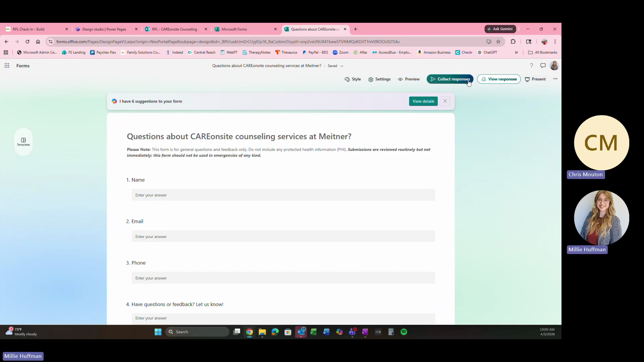Open Excel from taskbar
This screenshot has width=644, height=362.
pos(314,332)
